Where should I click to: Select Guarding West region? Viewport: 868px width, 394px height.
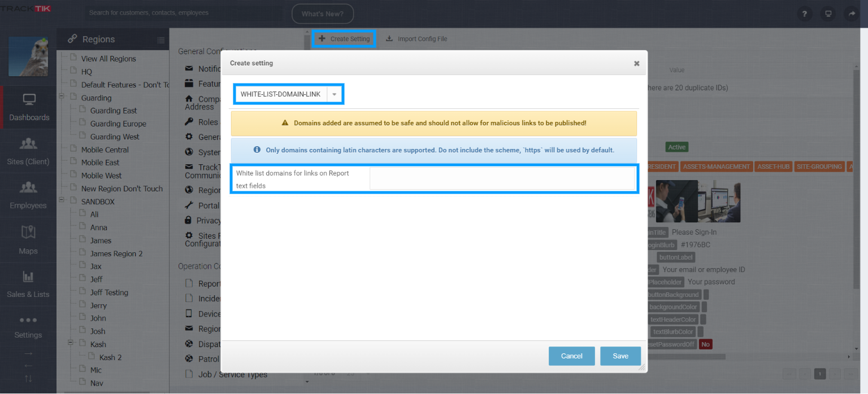[x=115, y=137]
